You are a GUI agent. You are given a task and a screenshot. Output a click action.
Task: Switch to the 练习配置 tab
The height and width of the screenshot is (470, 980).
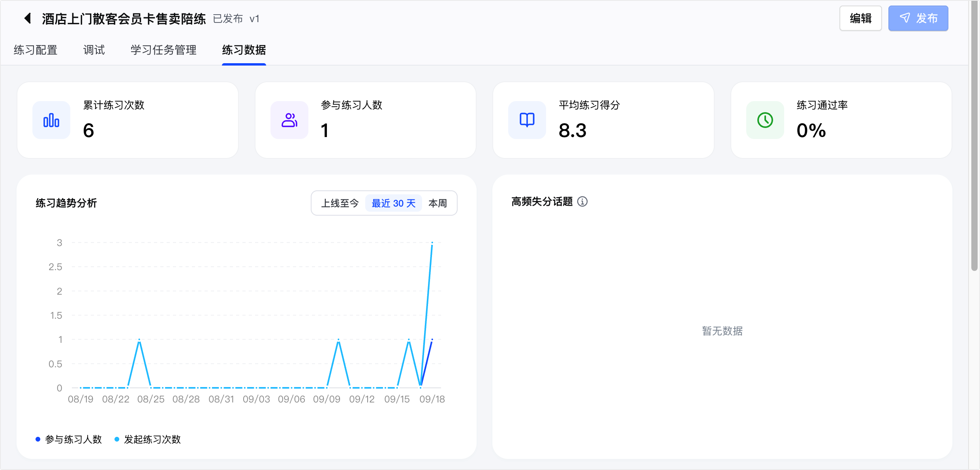coord(36,50)
